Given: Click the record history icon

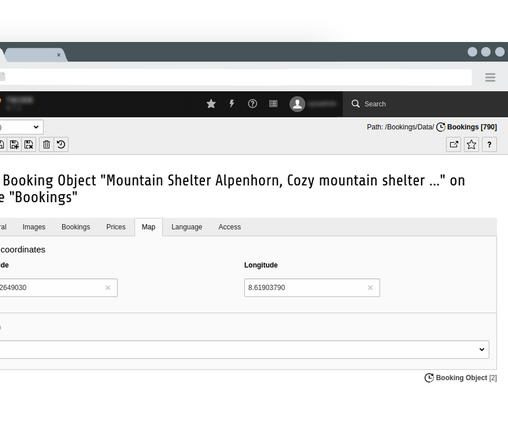Looking at the screenshot, I should (x=61, y=145).
